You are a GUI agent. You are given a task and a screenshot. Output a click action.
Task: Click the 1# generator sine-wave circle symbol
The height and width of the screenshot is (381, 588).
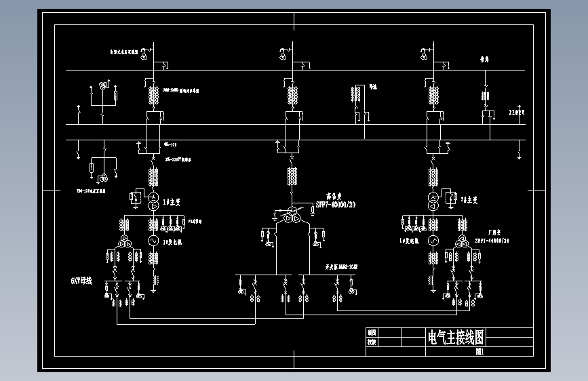(153, 241)
